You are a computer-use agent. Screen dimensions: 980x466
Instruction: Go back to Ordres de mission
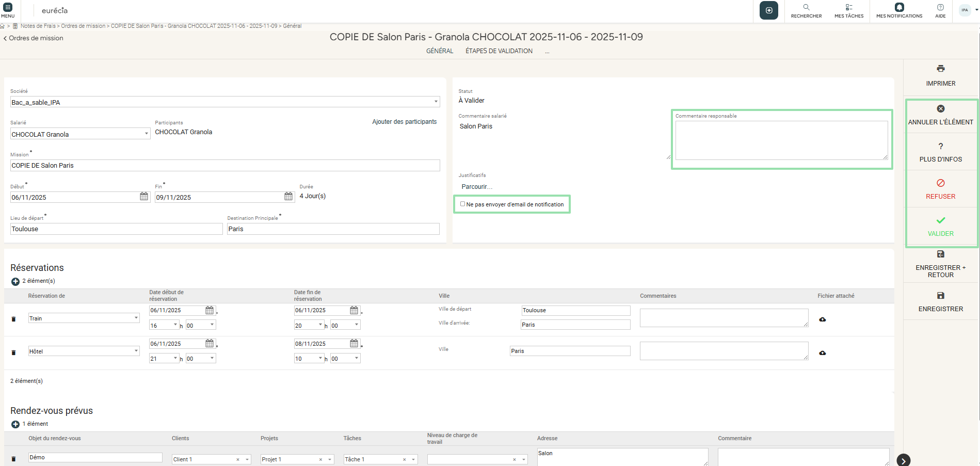tap(34, 38)
